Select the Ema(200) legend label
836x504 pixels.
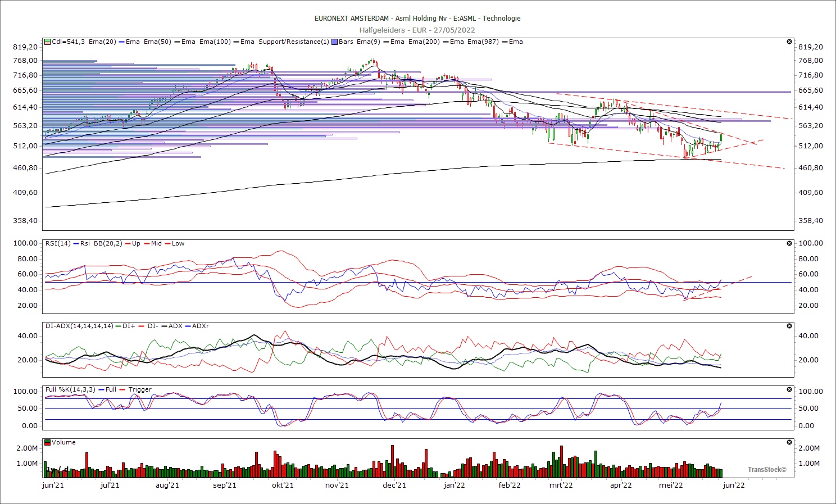(424, 42)
